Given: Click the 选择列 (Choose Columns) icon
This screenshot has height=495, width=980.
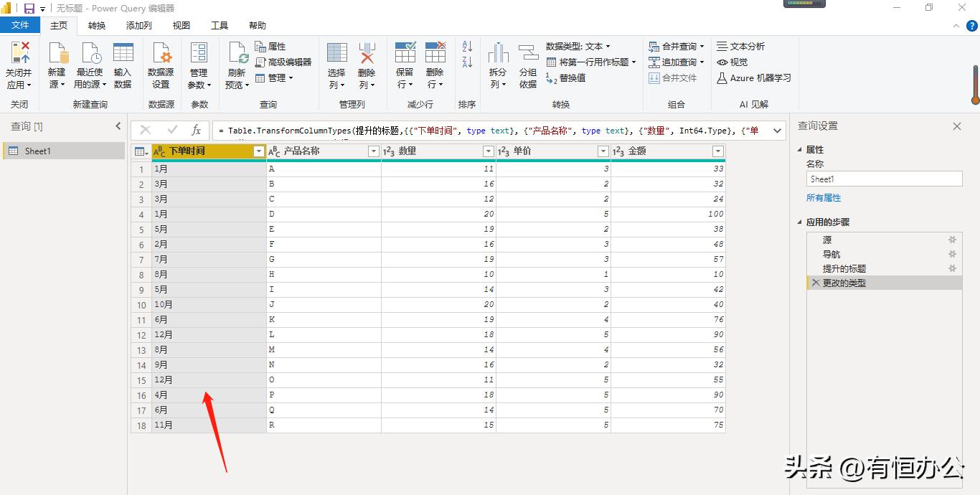Looking at the screenshot, I should coord(336,63).
